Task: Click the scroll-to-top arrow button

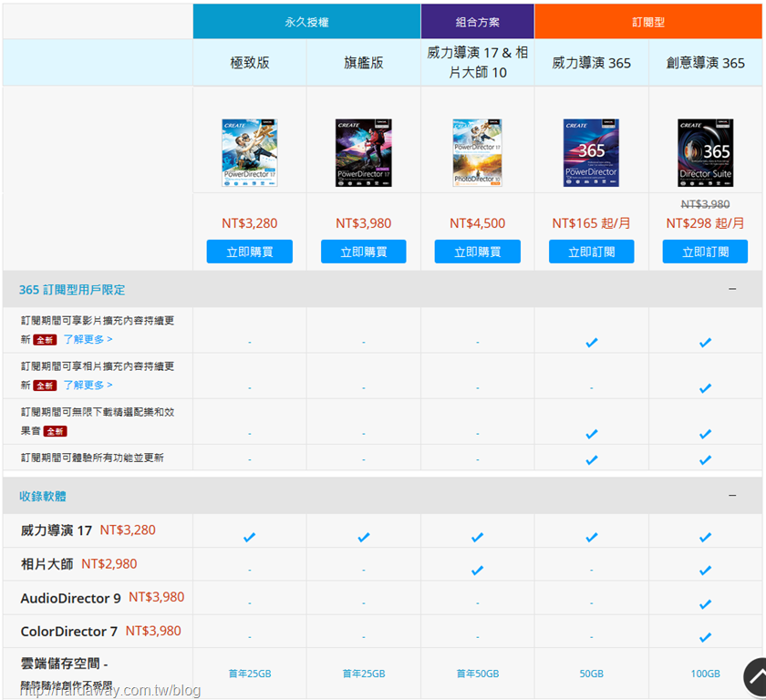Action: pyautogui.click(x=755, y=676)
